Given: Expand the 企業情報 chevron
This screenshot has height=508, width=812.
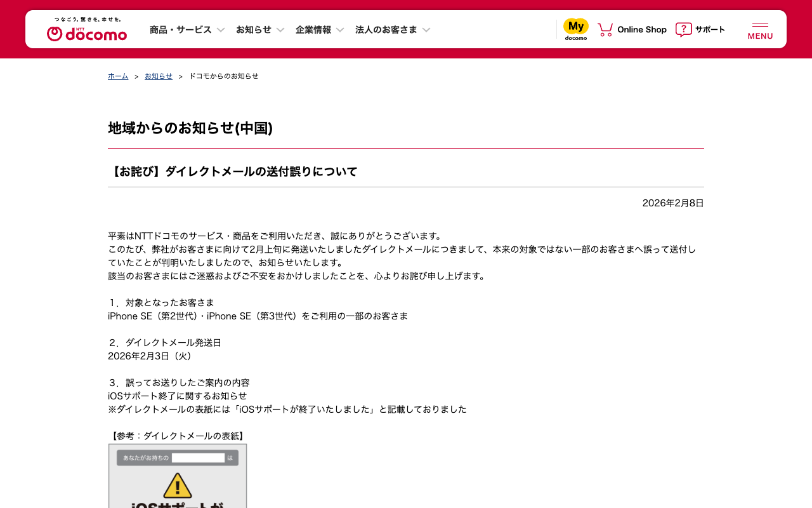Looking at the screenshot, I should coord(340,30).
